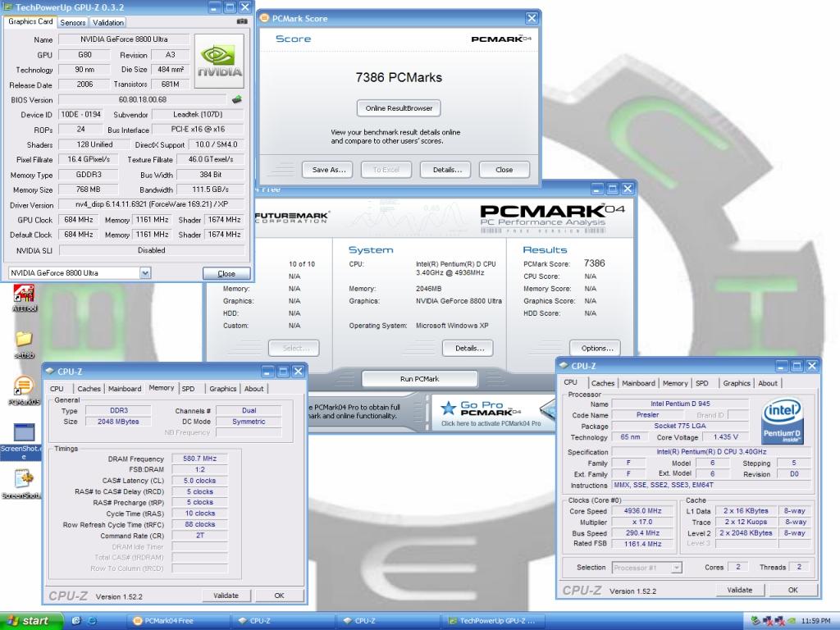
Task: Open the setfsb folder desktop icon
Action: point(24,345)
